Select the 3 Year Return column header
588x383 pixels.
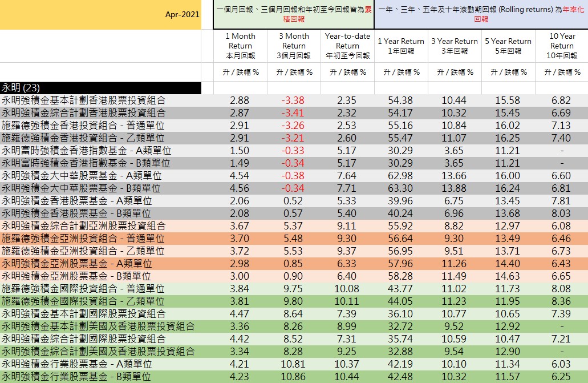[x=455, y=46]
